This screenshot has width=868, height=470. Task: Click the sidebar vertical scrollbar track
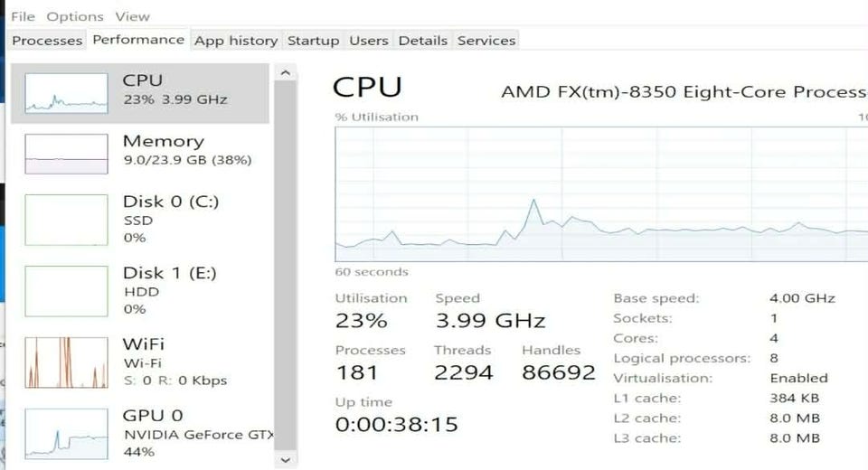285,271
